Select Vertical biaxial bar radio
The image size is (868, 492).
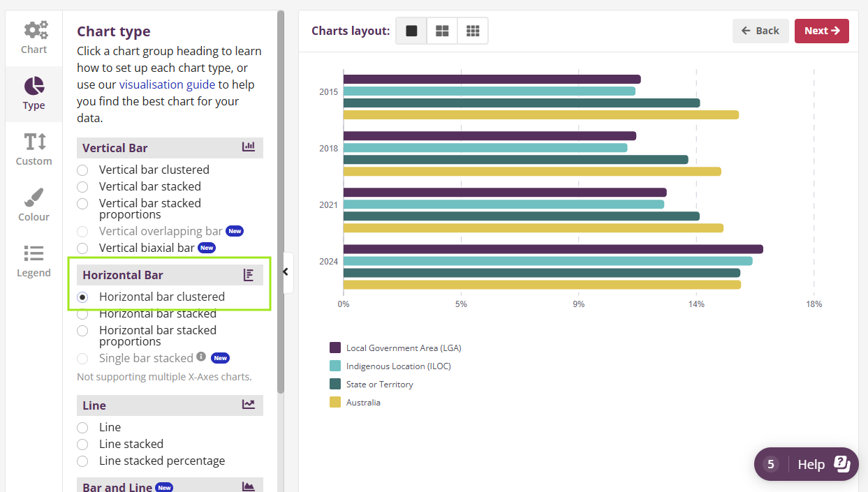(x=82, y=248)
